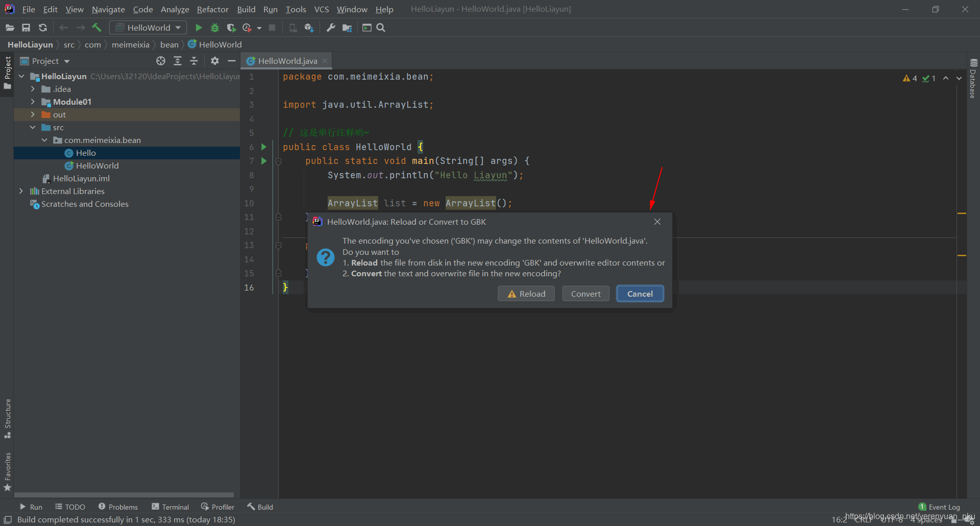Click the Expand All icon in Project panel
Screen dimensions: 980x526
(x=178, y=61)
